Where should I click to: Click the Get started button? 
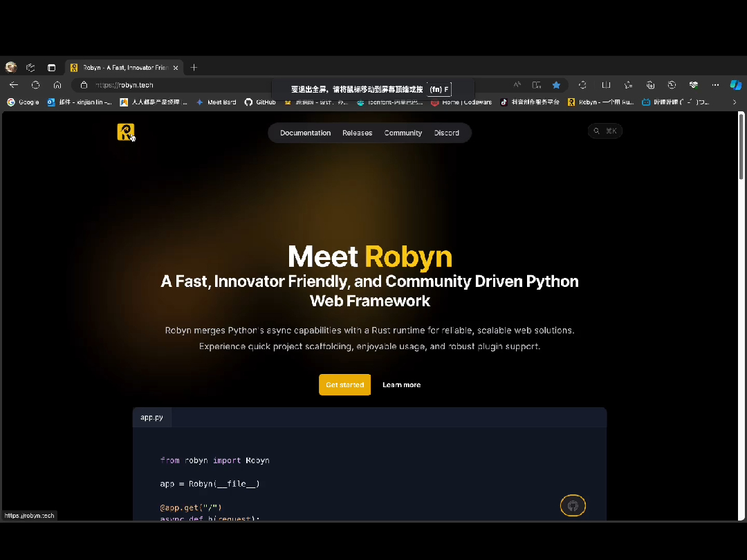pos(344,384)
